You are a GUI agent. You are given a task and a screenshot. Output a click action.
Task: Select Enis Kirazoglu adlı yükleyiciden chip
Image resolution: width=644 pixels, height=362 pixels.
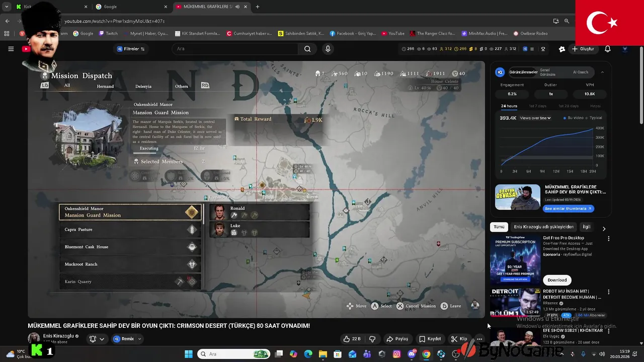click(x=543, y=227)
